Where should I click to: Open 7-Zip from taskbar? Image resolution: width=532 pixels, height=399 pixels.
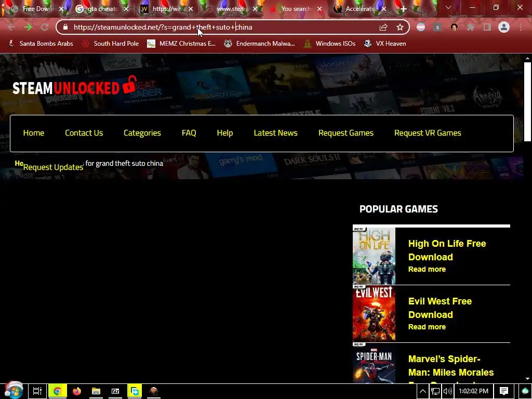[x=115, y=391]
